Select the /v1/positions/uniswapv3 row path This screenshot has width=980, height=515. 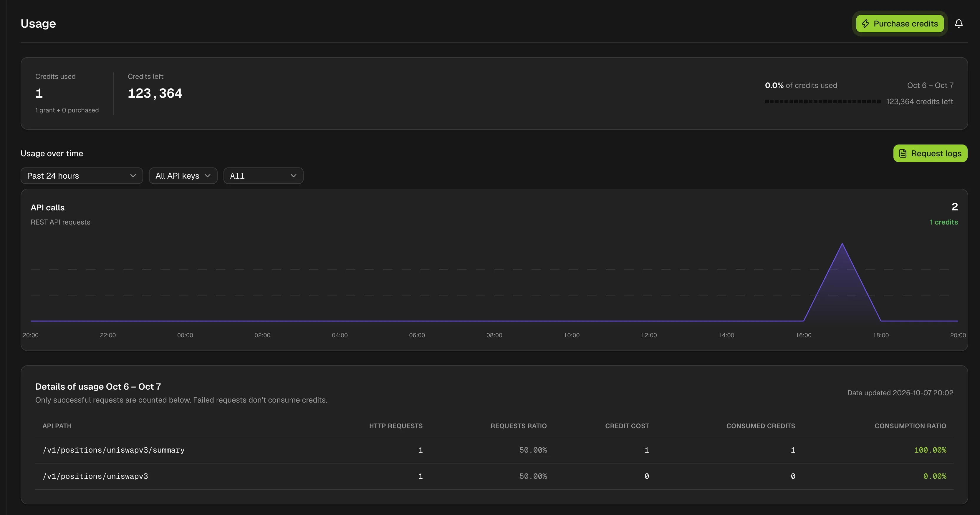click(x=95, y=476)
